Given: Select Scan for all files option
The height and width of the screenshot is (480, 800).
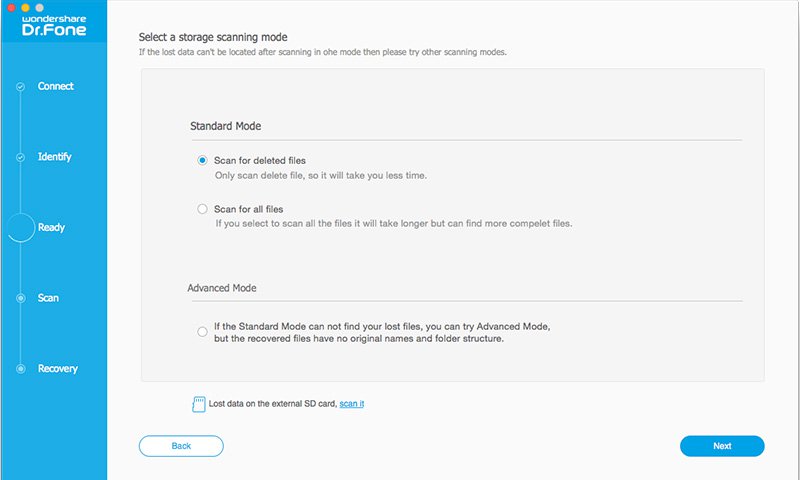Looking at the screenshot, I should point(203,209).
